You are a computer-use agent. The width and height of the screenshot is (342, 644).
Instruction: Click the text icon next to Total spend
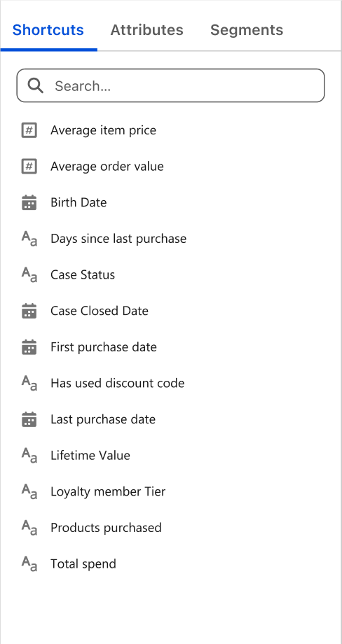click(29, 563)
